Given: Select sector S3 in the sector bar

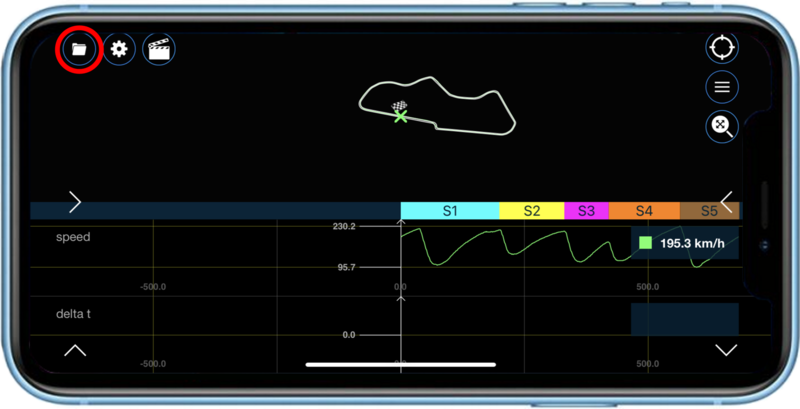Looking at the screenshot, I should [586, 211].
